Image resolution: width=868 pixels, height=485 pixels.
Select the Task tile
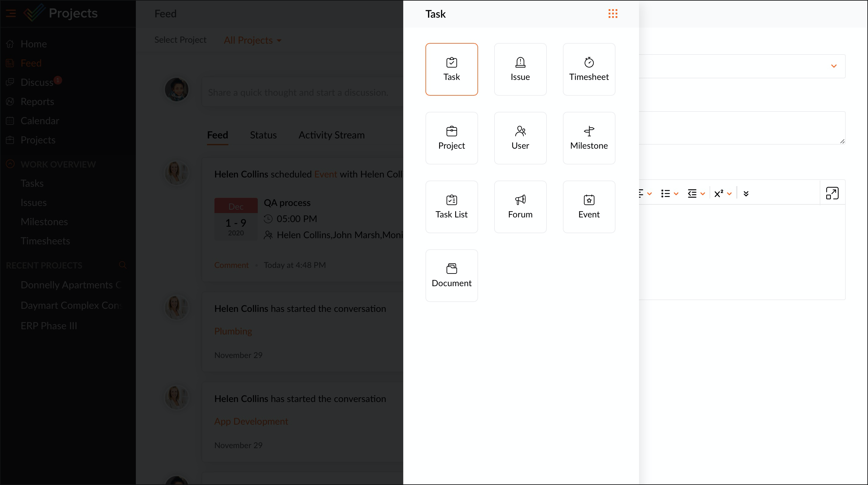pyautogui.click(x=451, y=69)
